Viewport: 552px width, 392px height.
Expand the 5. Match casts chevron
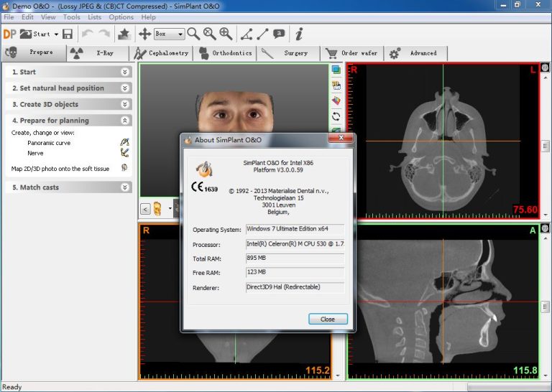click(124, 187)
